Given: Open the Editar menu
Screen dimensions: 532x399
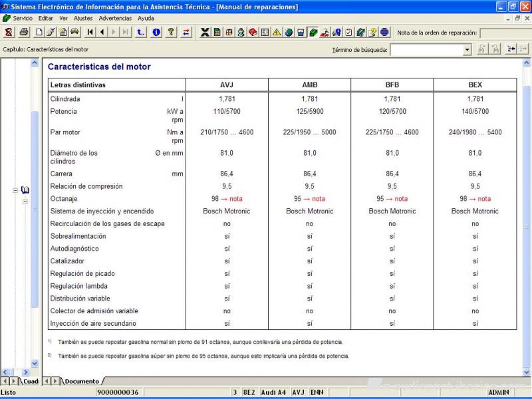Looking at the screenshot, I should [x=45, y=19].
